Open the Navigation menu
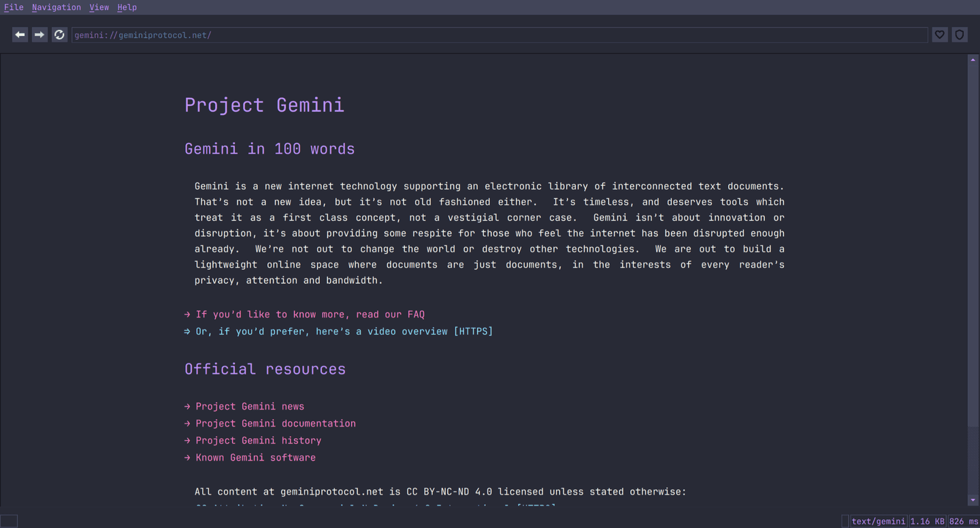Screen dimensions: 980x528 click(56, 7)
